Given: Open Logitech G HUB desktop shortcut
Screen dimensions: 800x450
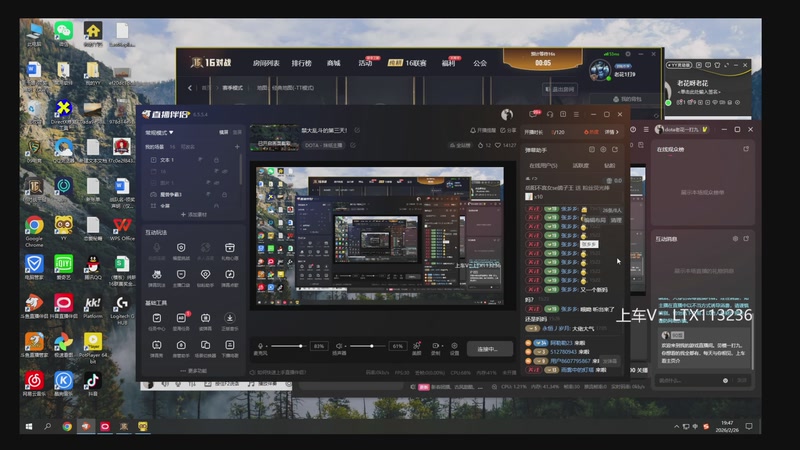Looking at the screenshot, I should (x=122, y=310).
